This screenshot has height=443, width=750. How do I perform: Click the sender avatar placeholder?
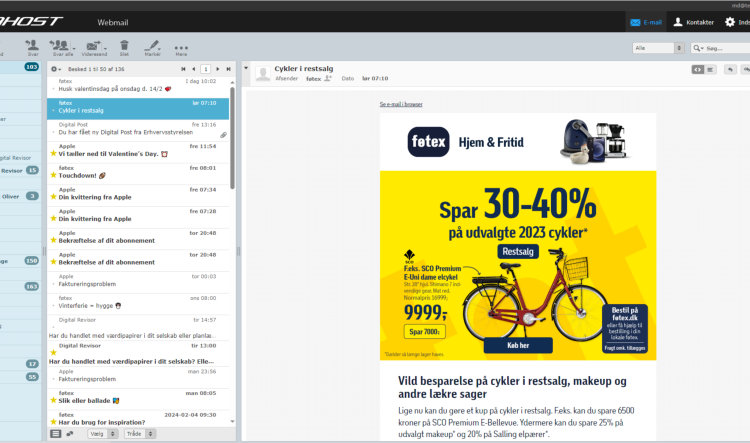[263, 74]
